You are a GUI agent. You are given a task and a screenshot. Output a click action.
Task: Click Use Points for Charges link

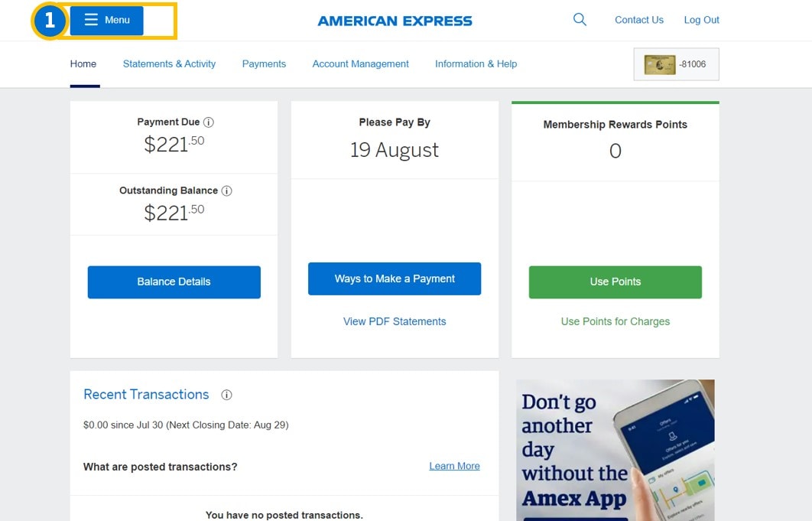[615, 321]
